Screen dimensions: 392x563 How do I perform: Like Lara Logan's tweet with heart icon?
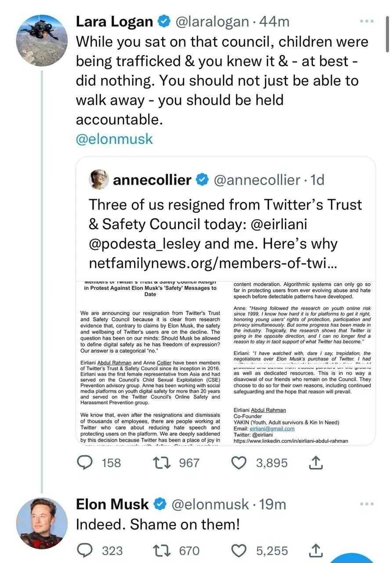click(239, 463)
